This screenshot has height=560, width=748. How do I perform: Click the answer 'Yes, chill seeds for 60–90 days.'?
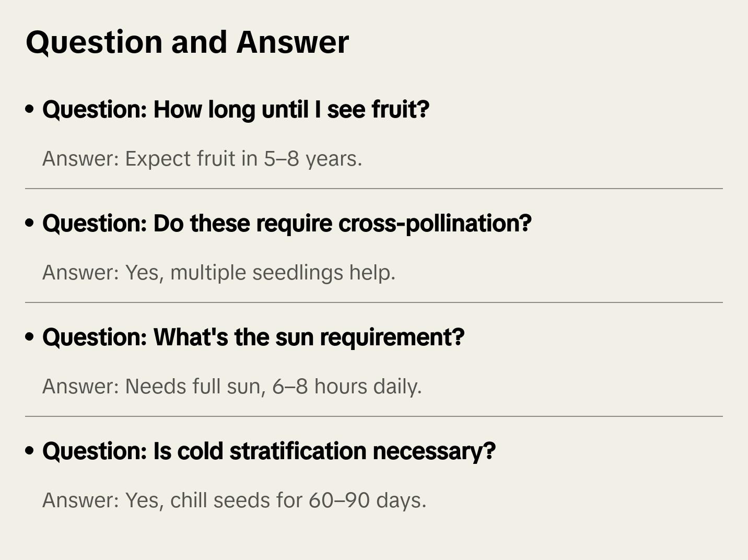(235, 500)
